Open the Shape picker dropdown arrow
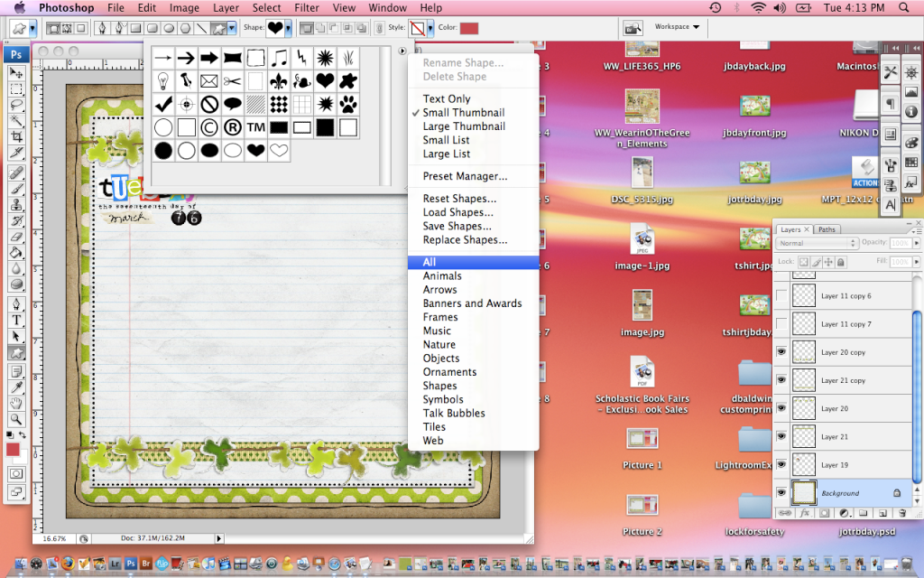 tap(288, 28)
